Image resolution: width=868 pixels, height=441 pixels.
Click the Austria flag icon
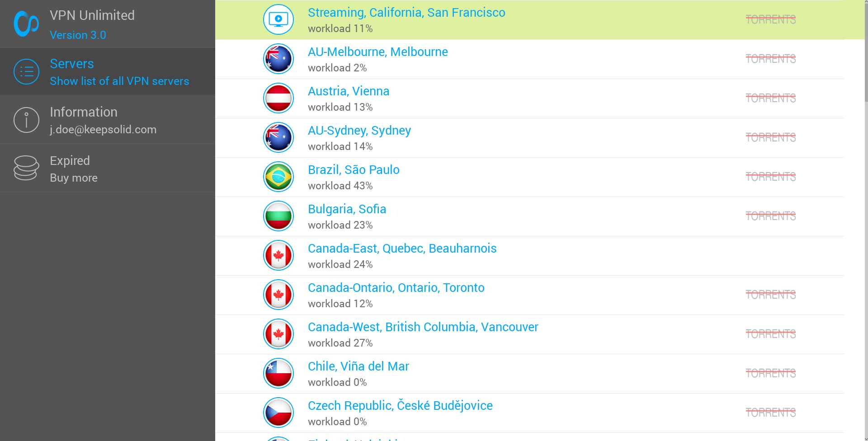278,98
